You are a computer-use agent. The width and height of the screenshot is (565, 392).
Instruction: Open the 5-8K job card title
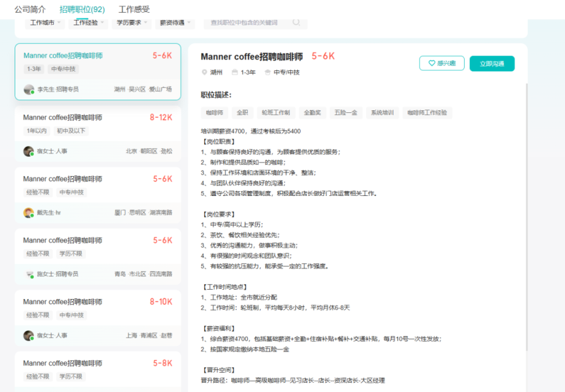[62, 363]
